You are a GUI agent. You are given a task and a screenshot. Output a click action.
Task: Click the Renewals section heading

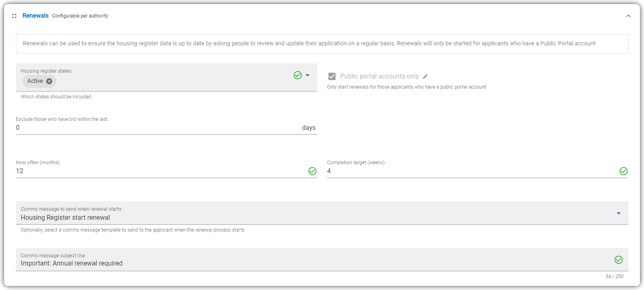point(35,16)
